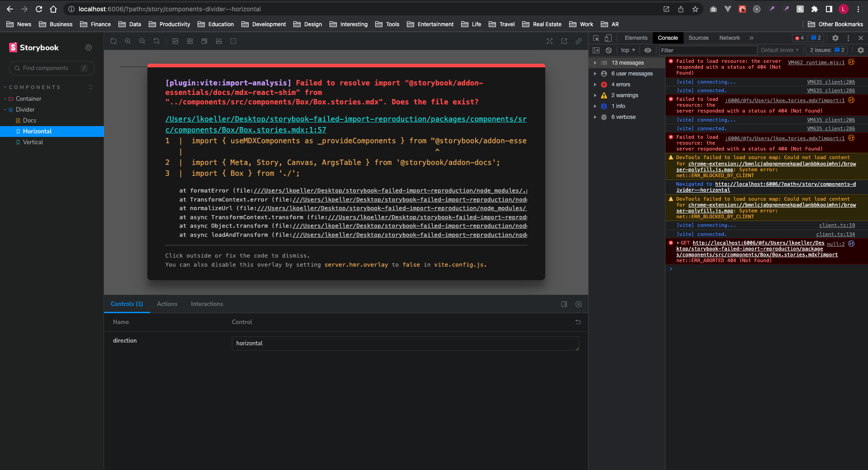Copy the canvas link icon

[x=579, y=41]
